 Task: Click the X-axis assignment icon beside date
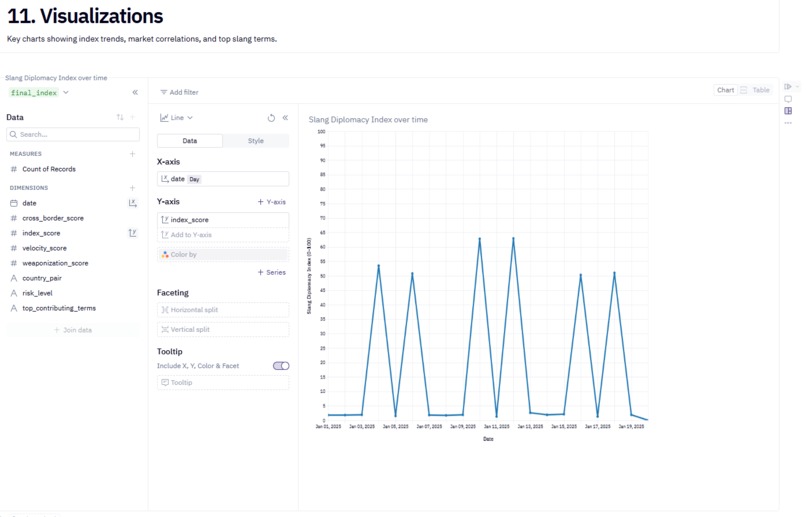[132, 203]
